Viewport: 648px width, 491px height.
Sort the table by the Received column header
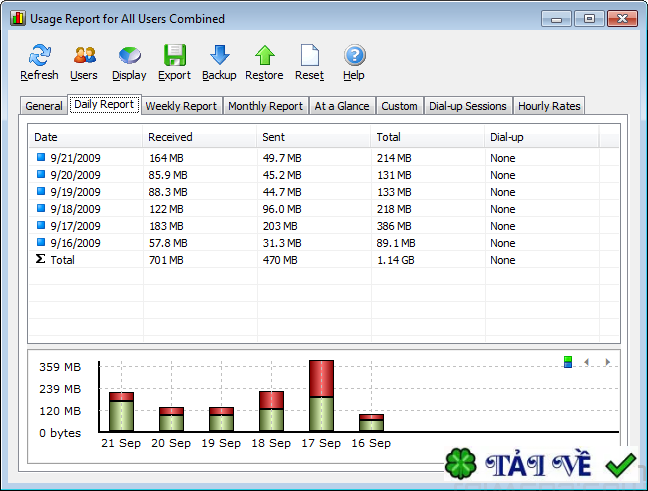coord(170,137)
